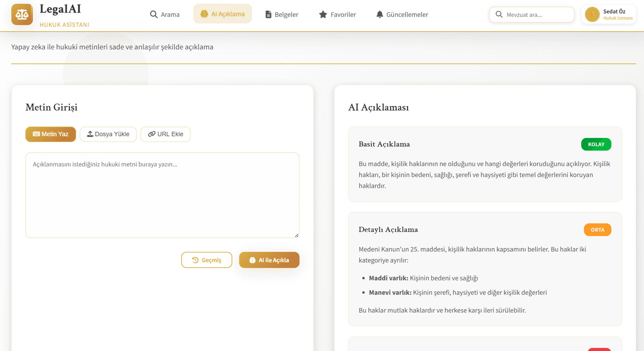The image size is (644, 351).
Task: Open Geçmiş history button
Action: pos(207,260)
